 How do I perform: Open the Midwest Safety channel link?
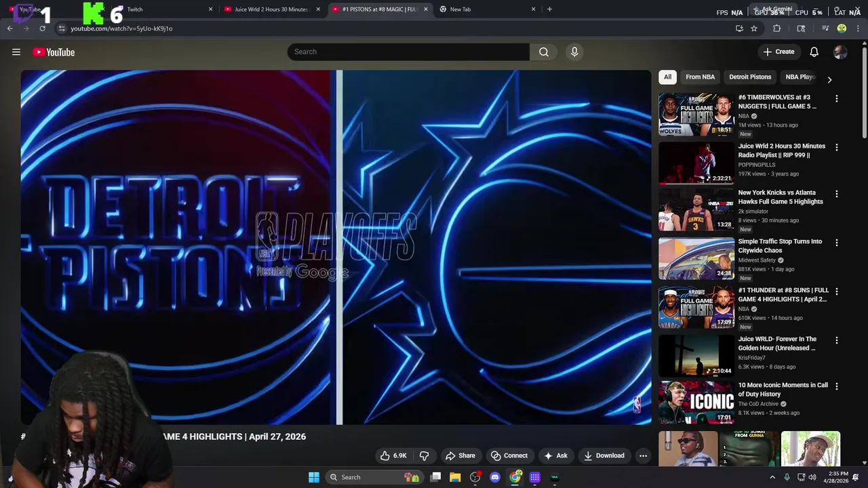coord(757,260)
